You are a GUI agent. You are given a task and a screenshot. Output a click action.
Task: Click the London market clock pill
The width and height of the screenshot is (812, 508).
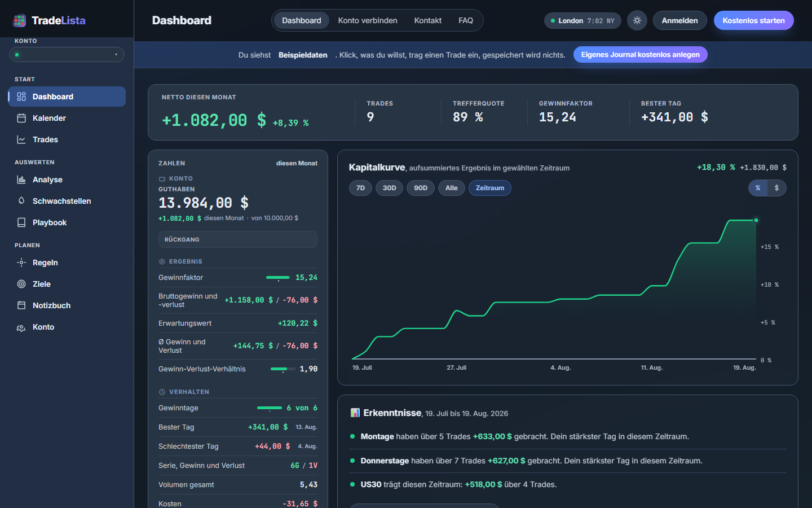tap(582, 21)
